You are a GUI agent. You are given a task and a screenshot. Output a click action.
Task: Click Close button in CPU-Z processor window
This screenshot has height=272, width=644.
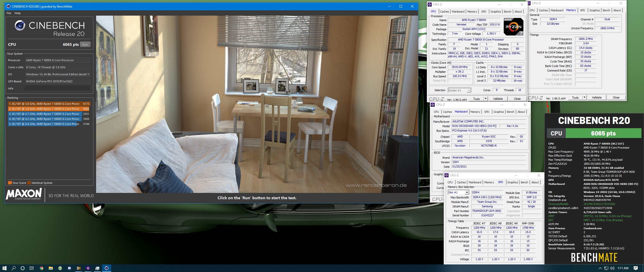517,99
